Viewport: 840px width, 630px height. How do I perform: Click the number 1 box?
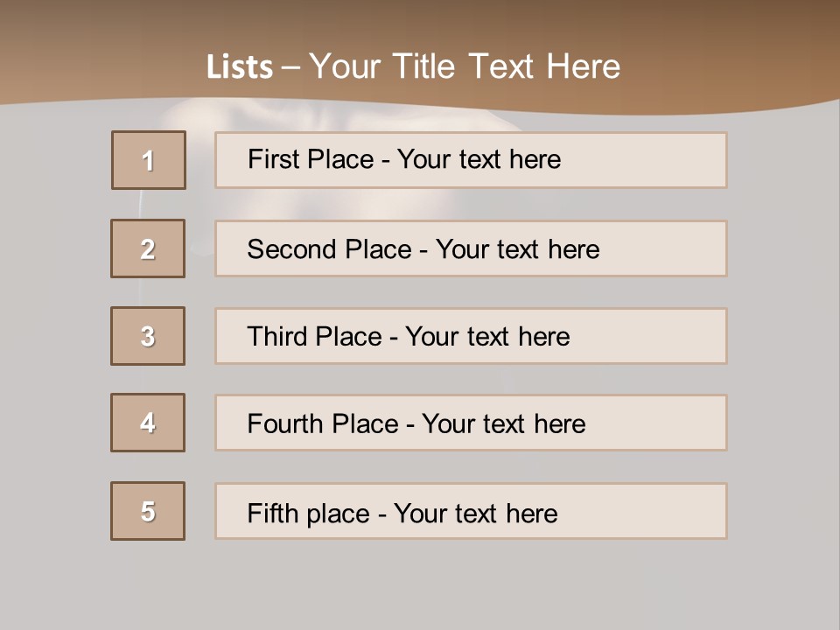click(149, 160)
